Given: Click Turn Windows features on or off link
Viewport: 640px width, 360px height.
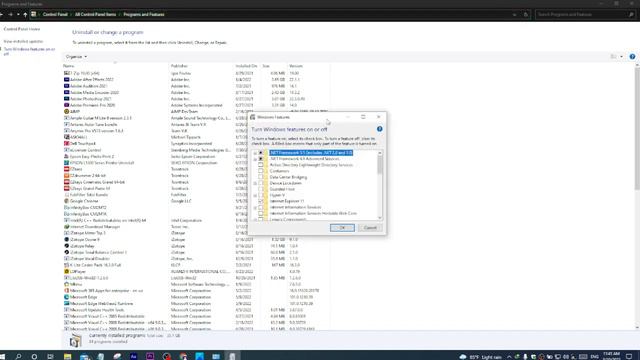Looking at the screenshot, I should pyautogui.click(x=29, y=51).
